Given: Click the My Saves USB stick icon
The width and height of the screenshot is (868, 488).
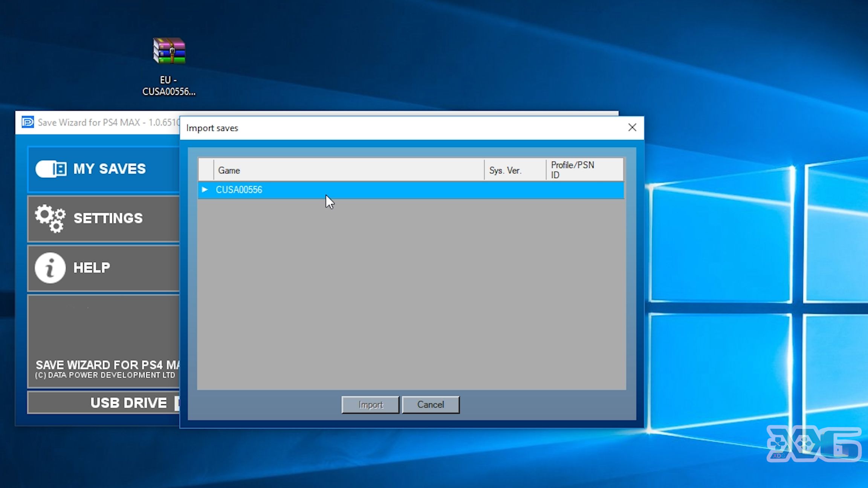Looking at the screenshot, I should pyautogui.click(x=51, y=169).
